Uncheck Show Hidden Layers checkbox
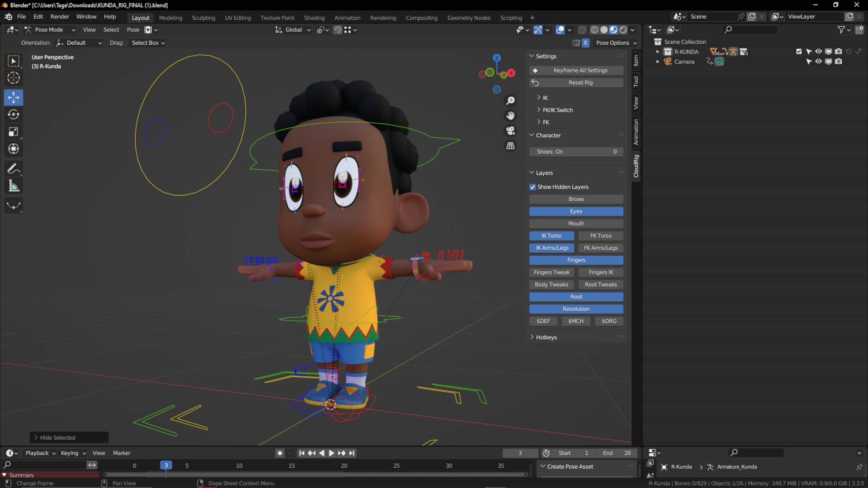Image resolution: width=868 pixels, height=488 pixels. (533, 187)
